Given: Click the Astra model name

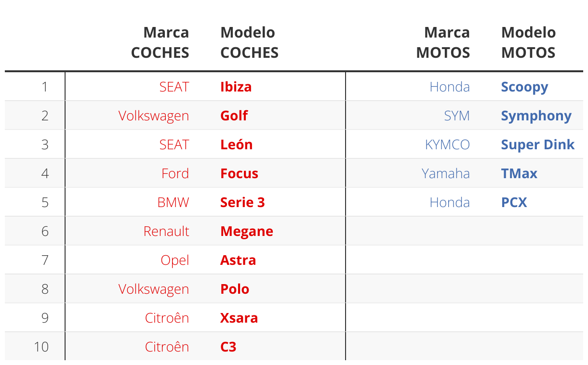Looking at the screenshot, I should point(238,260).
